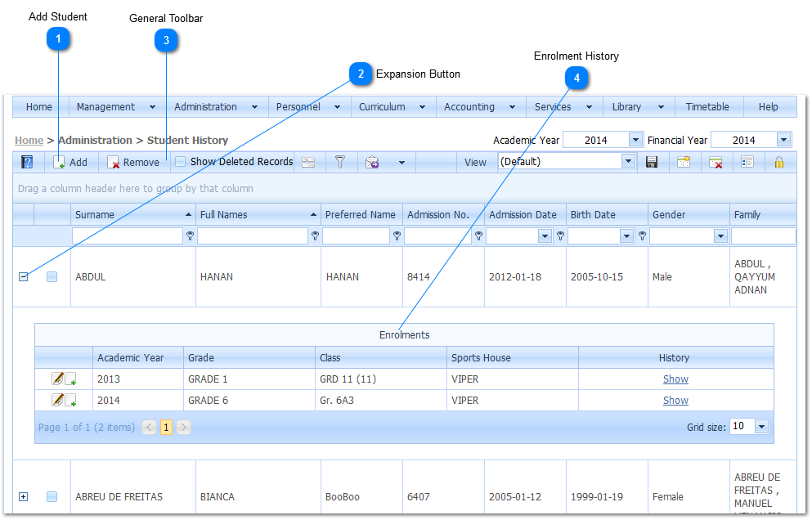Screen dimensions: 812x520
Task: Click the filter funnel icon
Action: coord(340,162)
